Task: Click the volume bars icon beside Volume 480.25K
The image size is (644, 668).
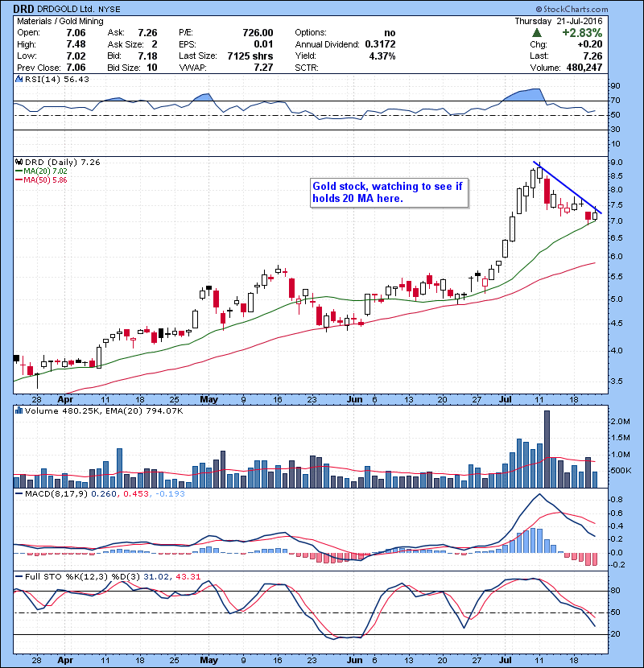Action: point(19,411)
